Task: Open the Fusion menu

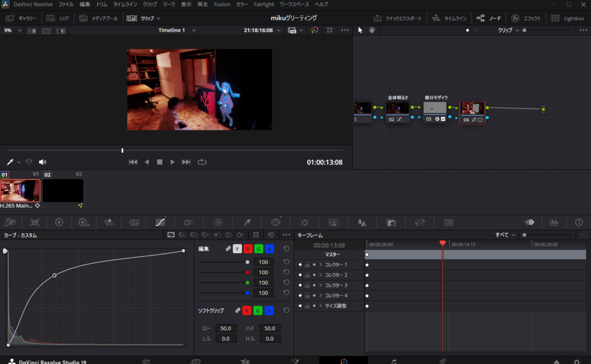Action: (222, 5)
